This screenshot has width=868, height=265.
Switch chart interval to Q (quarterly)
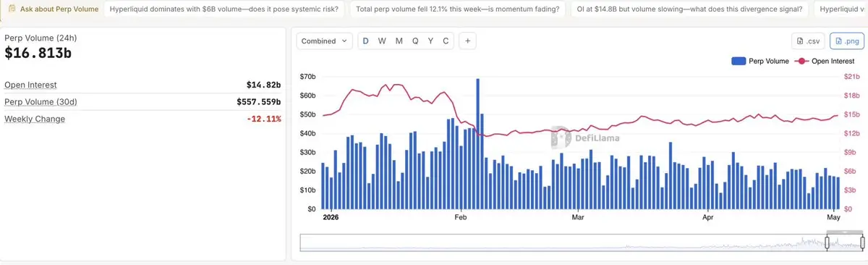click(x=415, y=41)
